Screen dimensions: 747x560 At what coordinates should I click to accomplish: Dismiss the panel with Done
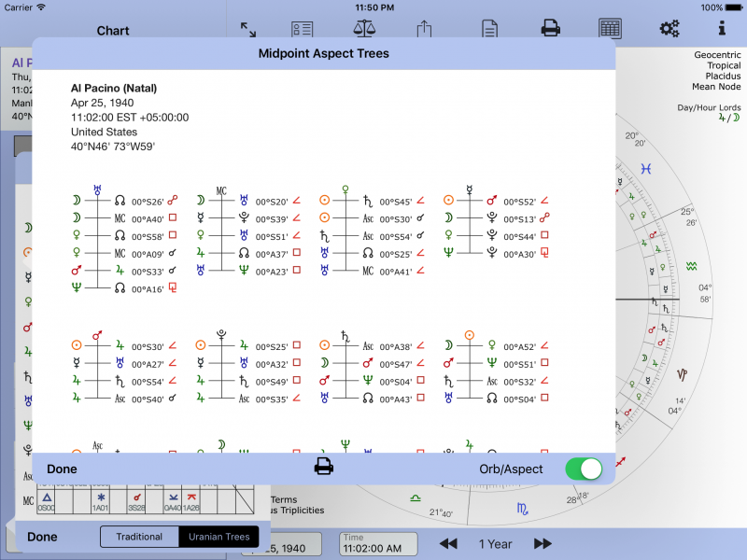(x=62, y=469)
